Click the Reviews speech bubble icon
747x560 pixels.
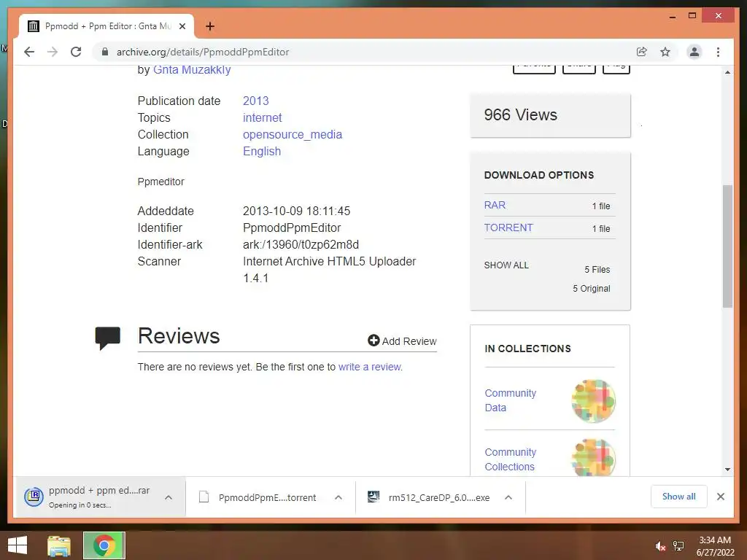pyautogui.click(x=108, y=338)
